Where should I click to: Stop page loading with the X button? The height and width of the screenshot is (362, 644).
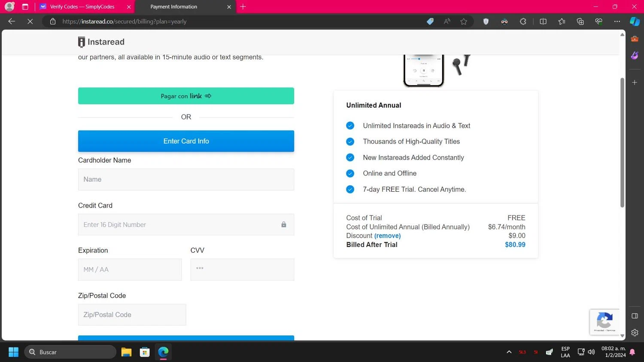coord(30,21)
